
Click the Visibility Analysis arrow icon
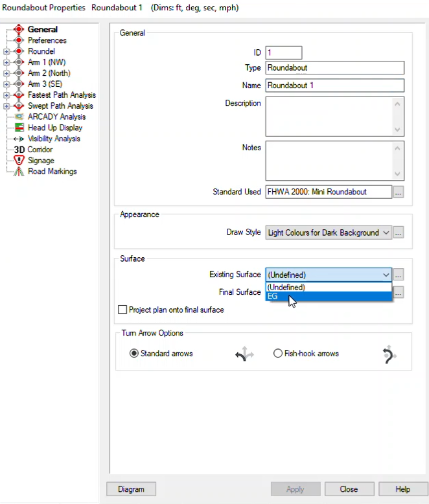[x=19, y=139]
